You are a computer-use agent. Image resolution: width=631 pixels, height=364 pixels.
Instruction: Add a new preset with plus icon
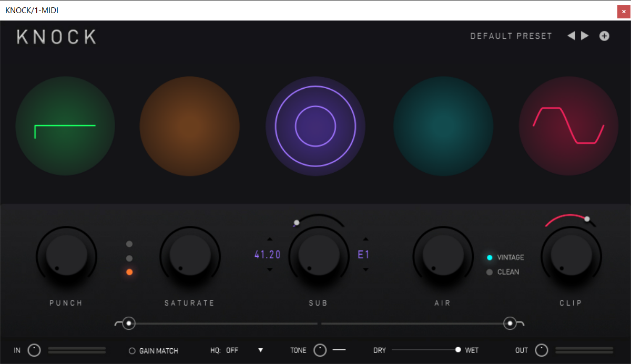point(605,36)
